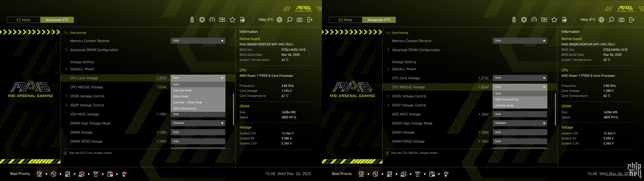Choose Override Mode in left CPU Core list
The height and width of the screenshot is (181, 644).
point(198,90)
